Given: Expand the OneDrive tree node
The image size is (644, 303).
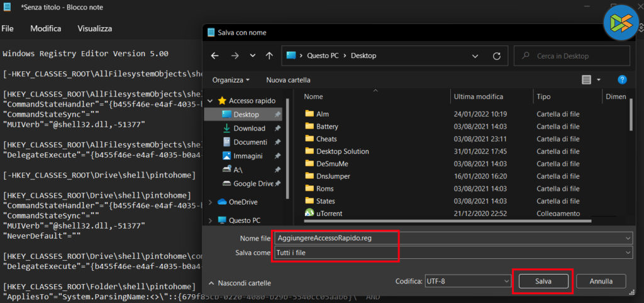Looking at the screenshot, I should point(210,202).
